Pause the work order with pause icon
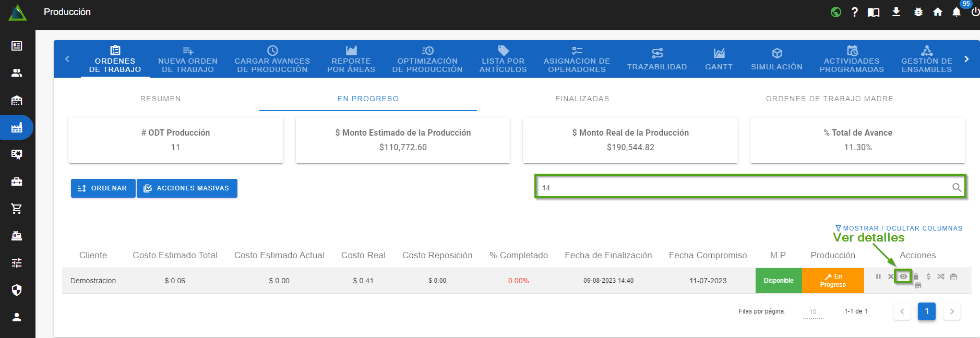The image size is (980, 338). [878, 276]
